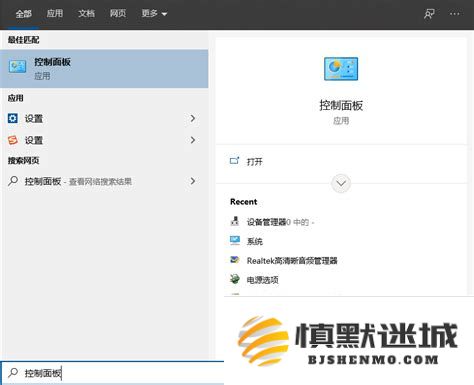
Task: Click the search box magnifier icon
Action: (13, 372)
